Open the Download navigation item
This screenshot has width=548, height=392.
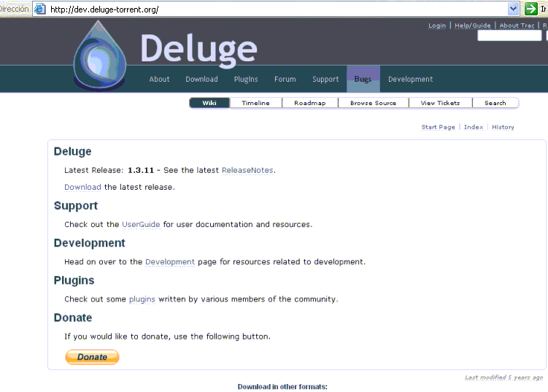coord(201,80)
